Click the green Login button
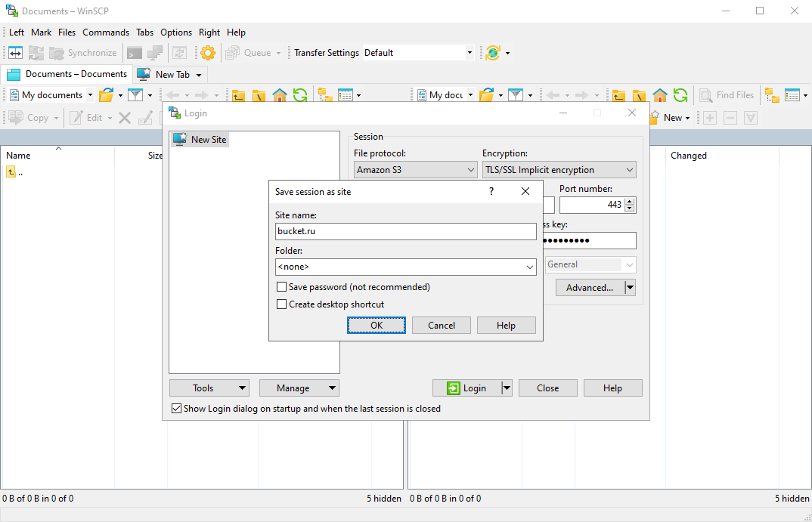The image size is (812, 522). (467, 388)
